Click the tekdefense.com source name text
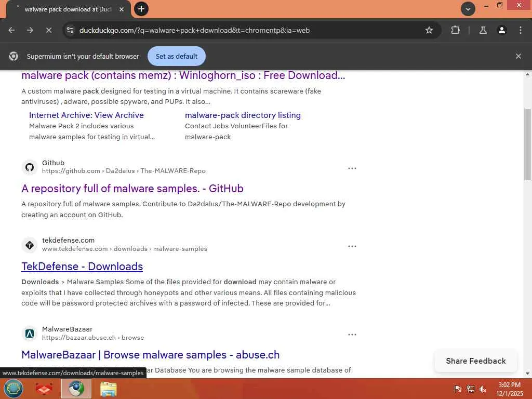 point(68,240)
